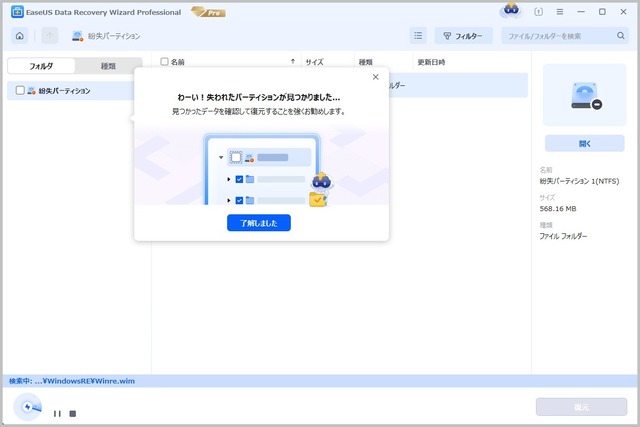Image resolution: width=640 pixels, height=427 pixels.
Task: Click the 開く button
Action: tap(584, 143)
